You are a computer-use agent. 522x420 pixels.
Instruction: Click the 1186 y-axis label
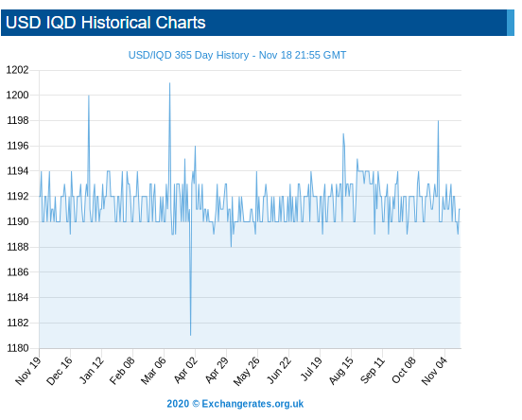pos(18,272)
